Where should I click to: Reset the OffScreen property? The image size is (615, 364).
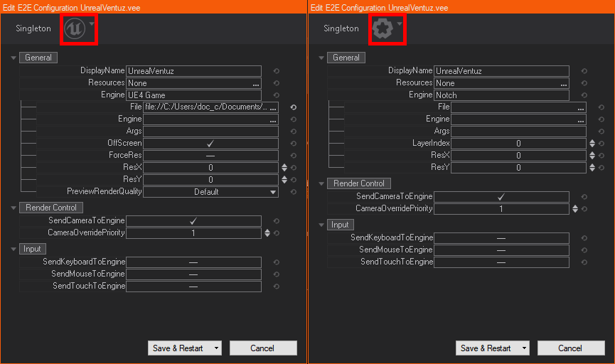(x=293, y=144)
